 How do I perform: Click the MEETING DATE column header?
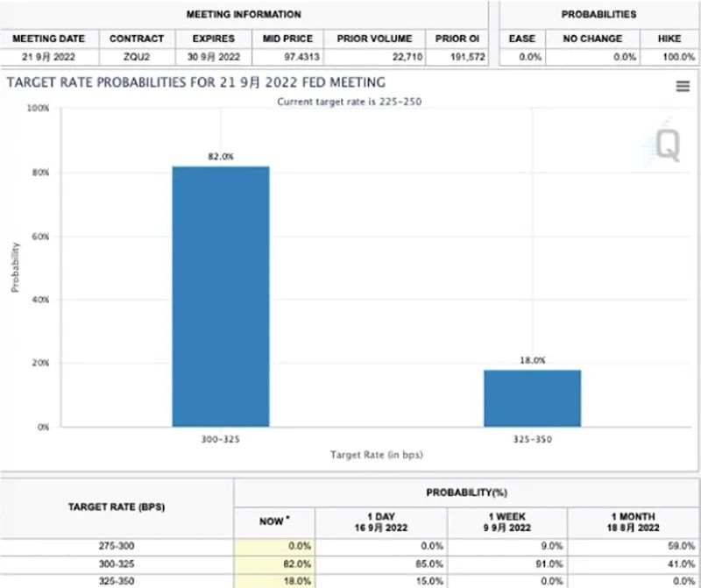tap(48, 39)
